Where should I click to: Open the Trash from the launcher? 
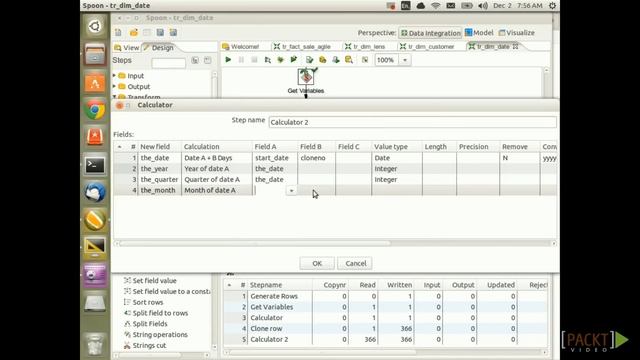click(95, 344)
